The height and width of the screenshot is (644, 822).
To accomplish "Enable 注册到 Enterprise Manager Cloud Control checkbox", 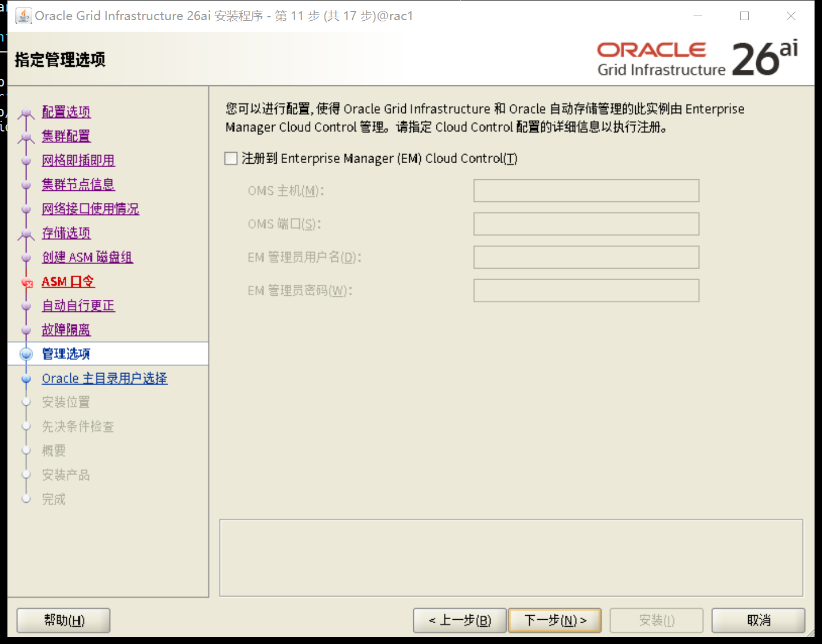I will (x=231, y=159).
